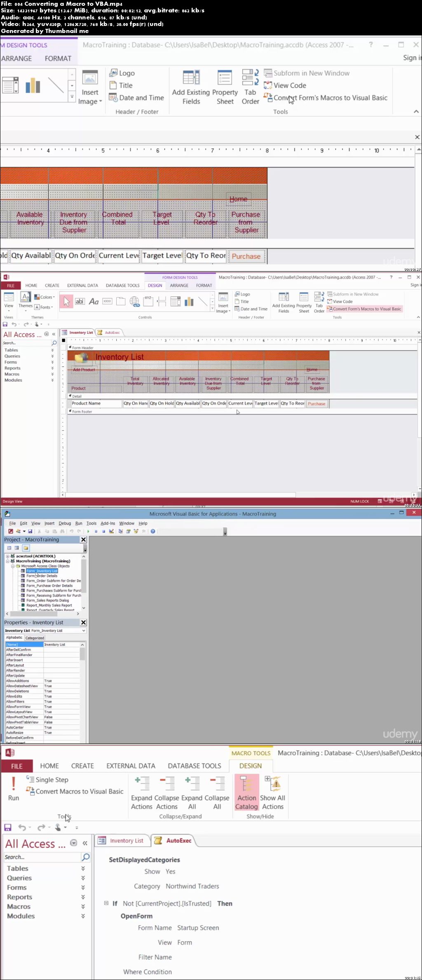Image resolution: width=422 pixels, height=980 pixels.
Task: Click horizontal scrollbar in Design View form window
Action: click(181, 495)
